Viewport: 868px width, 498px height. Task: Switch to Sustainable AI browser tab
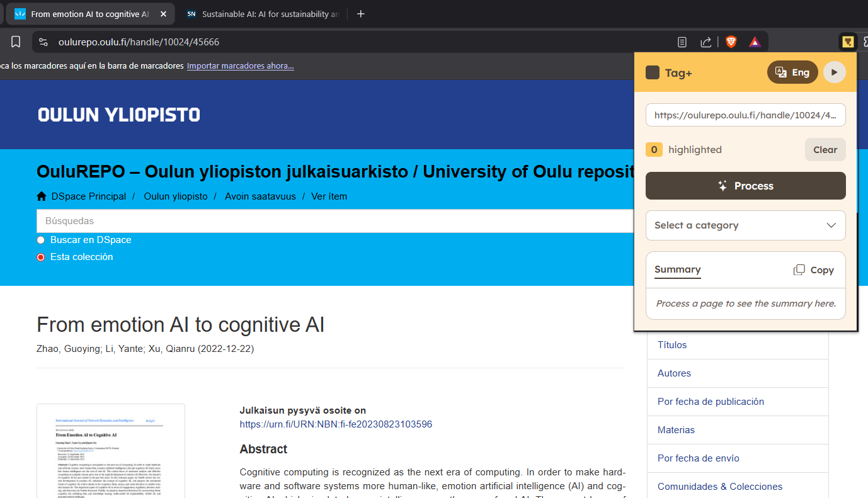click(x=263, y=14)
